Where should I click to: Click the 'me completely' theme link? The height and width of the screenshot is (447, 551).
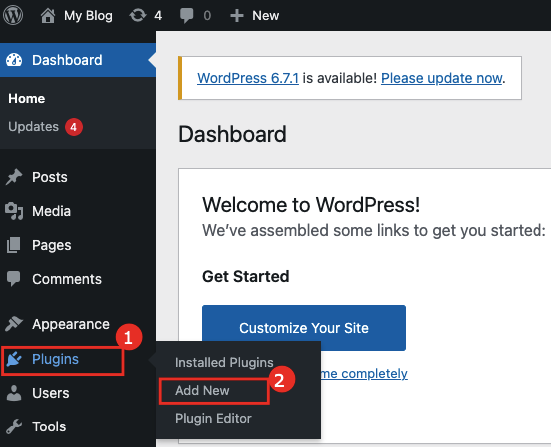click(364, 373)
